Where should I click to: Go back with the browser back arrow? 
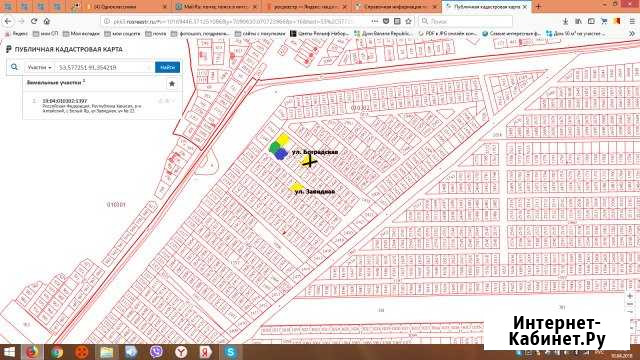pos(8,21)
